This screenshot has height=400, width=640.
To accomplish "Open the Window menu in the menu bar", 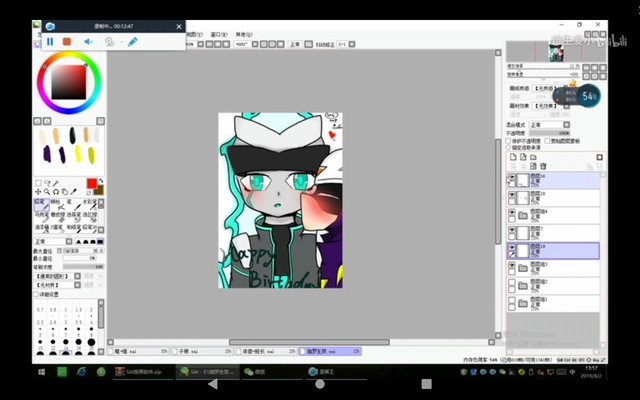I will [x=215, y=33].
